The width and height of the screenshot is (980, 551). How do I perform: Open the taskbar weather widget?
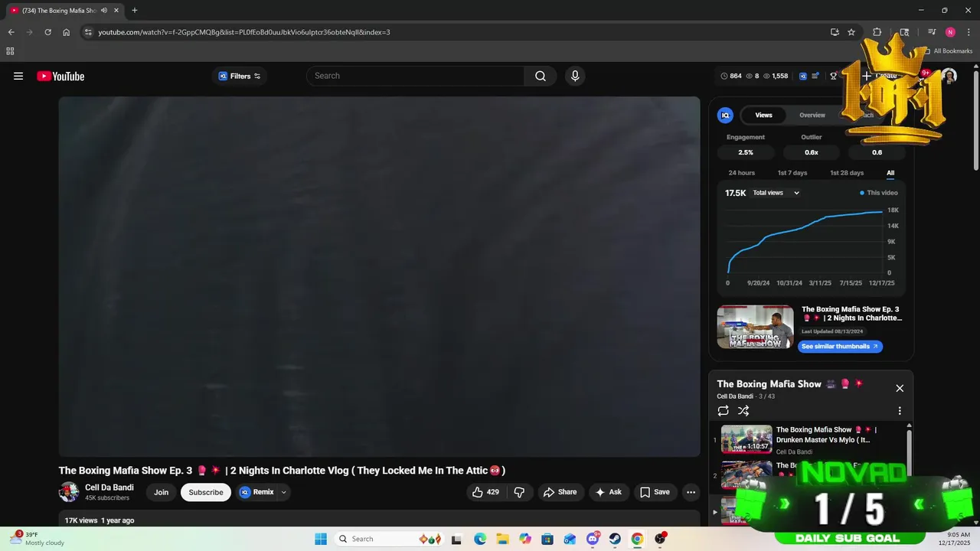point(38,539)
